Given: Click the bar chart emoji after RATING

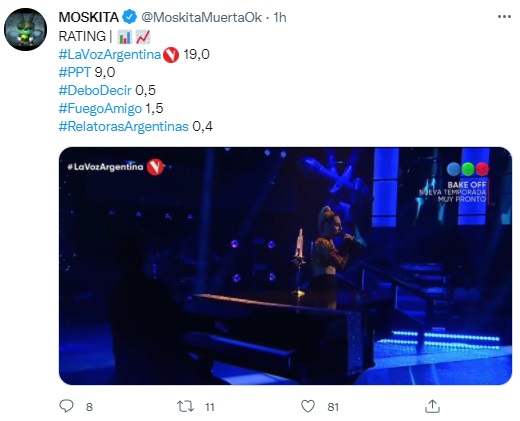Looking at the screenshot, I should click(125, 37).
